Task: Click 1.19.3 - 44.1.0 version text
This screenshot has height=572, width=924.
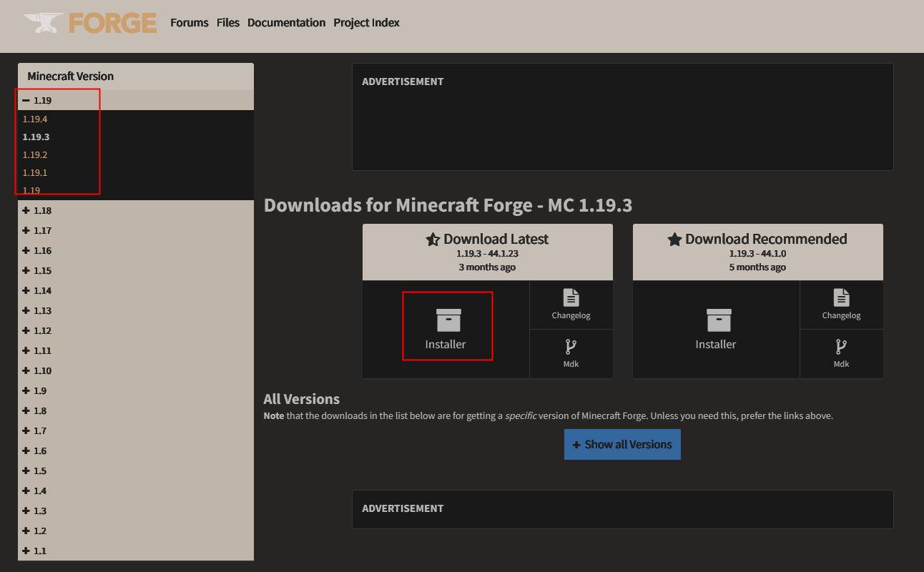Action: click(757, 254)
